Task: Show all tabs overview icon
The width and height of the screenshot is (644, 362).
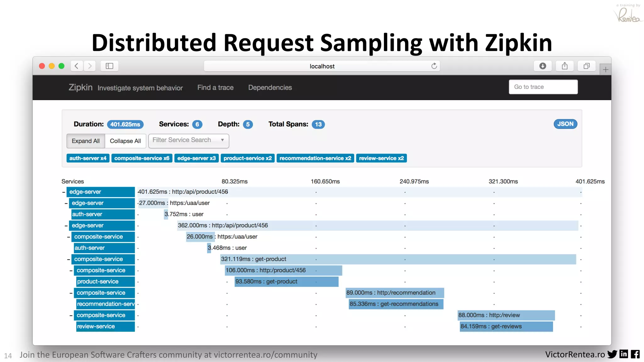Action: (586, 66)
